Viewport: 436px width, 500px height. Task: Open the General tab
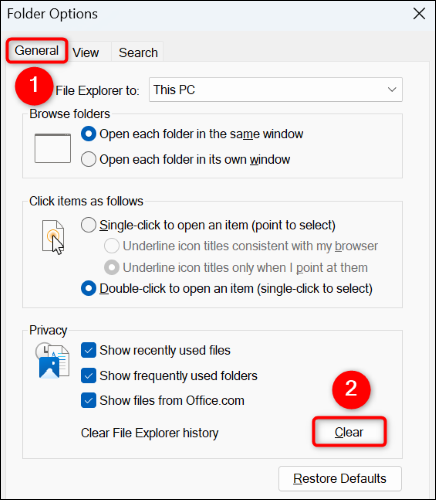pyautogui.click(x=37, y=50)
